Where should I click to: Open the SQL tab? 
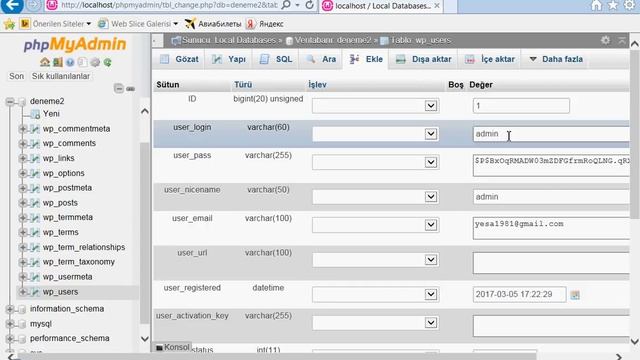[x=276, y=59]
